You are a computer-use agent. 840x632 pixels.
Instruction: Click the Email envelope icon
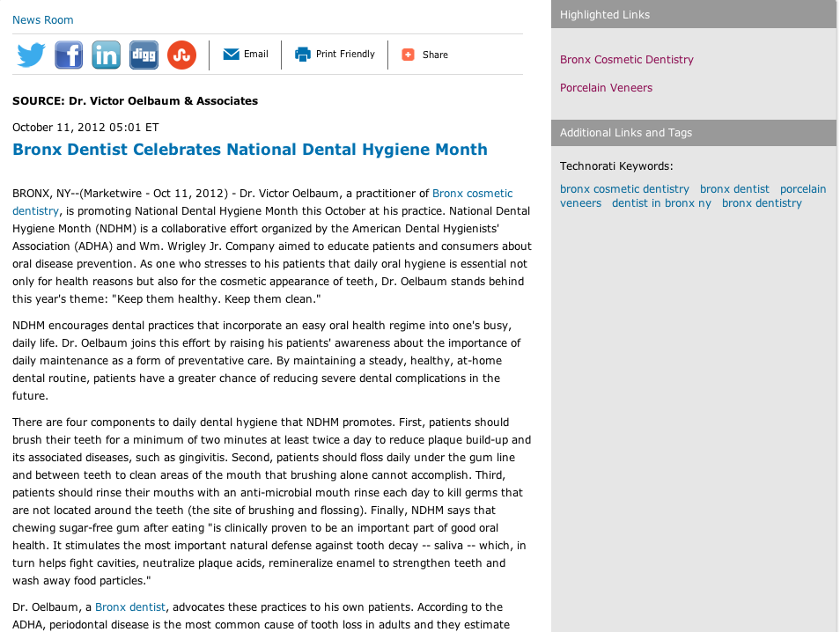231,54
